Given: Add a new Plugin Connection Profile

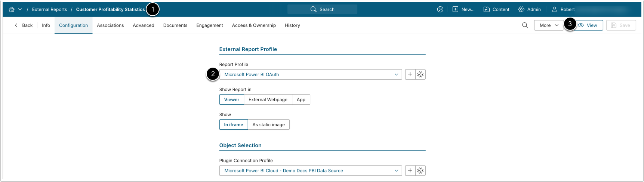Looking at the screenshot, I should click(410, 170).
